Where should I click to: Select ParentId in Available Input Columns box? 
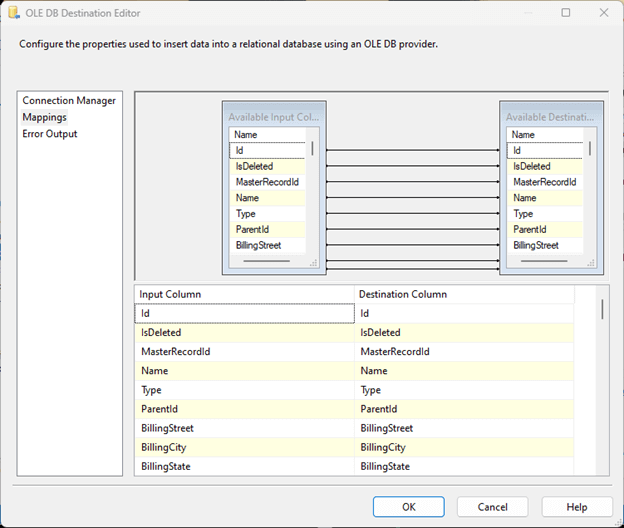(x=267, y=229)
